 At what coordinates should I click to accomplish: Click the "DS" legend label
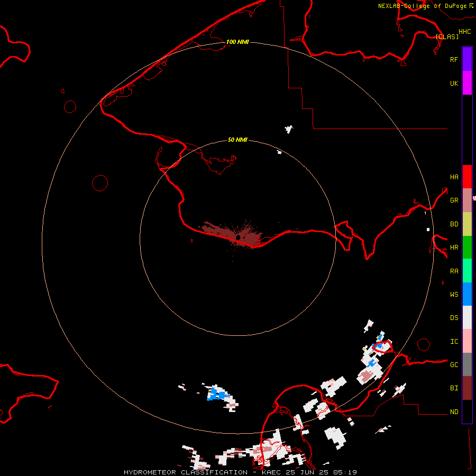(x=454, y=317)
